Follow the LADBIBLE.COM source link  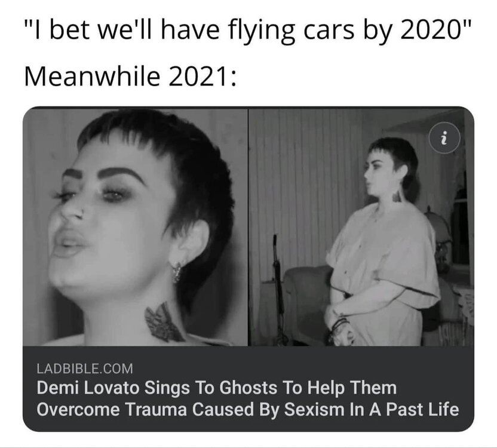(85, 369)
